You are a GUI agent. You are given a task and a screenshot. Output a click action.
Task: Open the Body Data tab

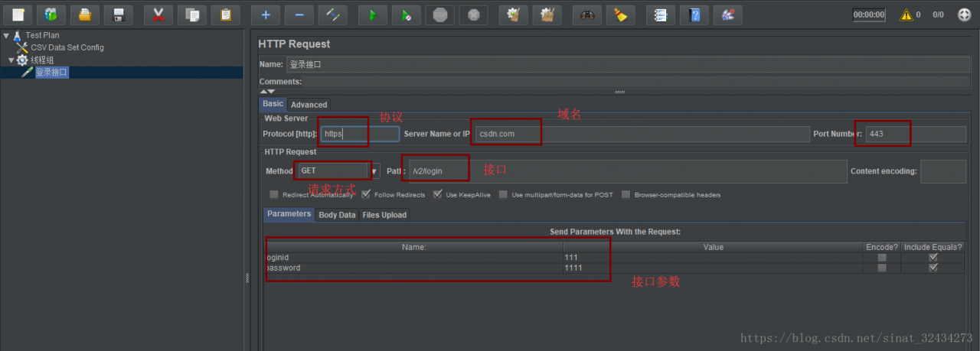coord(337,215)
